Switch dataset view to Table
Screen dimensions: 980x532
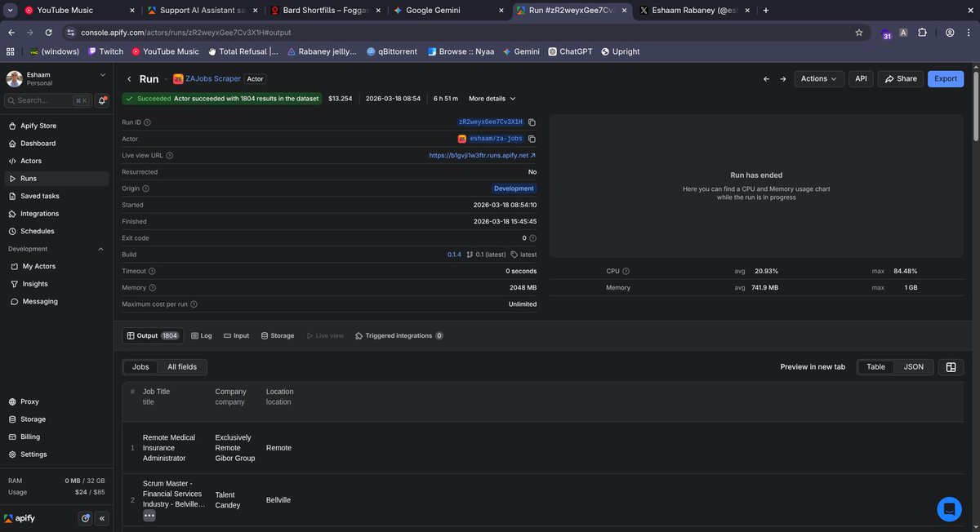coord(875,367)
